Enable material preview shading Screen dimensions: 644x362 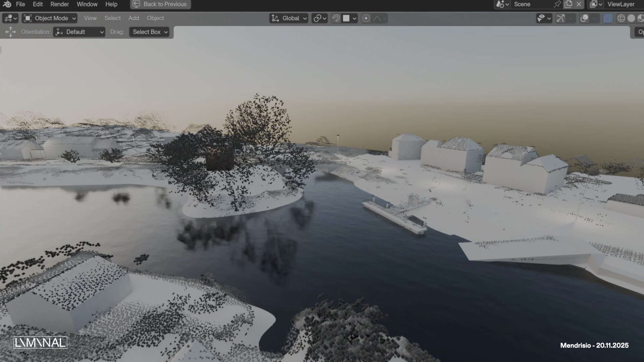[x=642, y=18]
